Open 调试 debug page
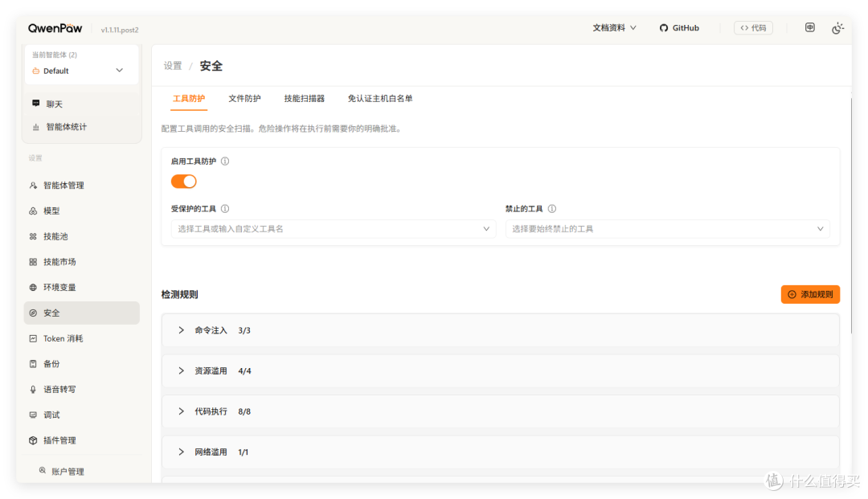Image resolution: width=868 pixels, height=499 pixels. tap(81, 415)
